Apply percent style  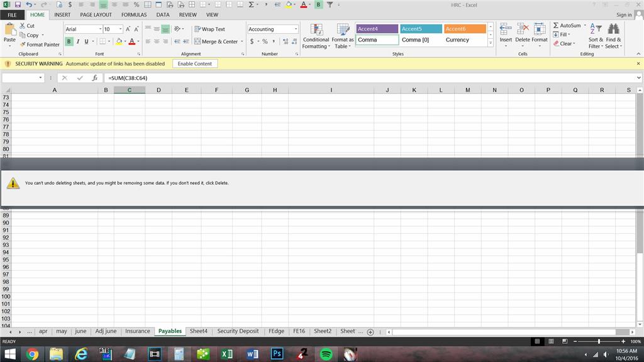point(265,41)
